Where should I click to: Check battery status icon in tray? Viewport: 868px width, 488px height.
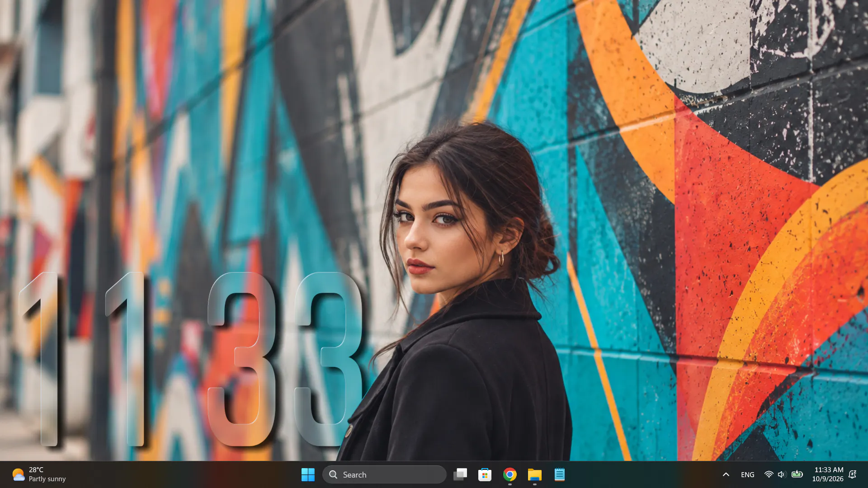(x=797, y=474)
